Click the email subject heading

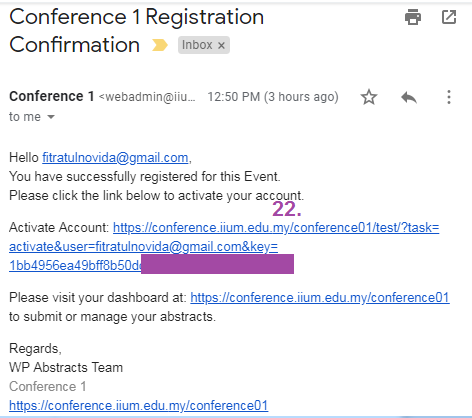(x=137, y=31)
